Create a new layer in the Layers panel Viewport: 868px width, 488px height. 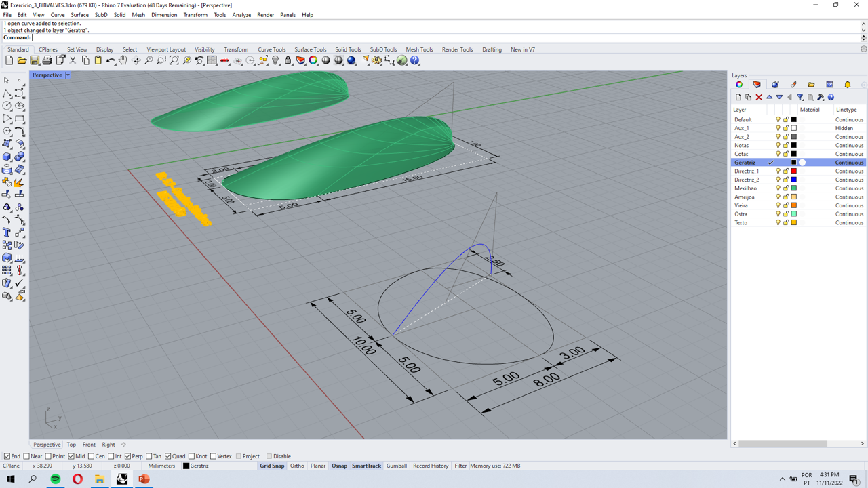738,98
